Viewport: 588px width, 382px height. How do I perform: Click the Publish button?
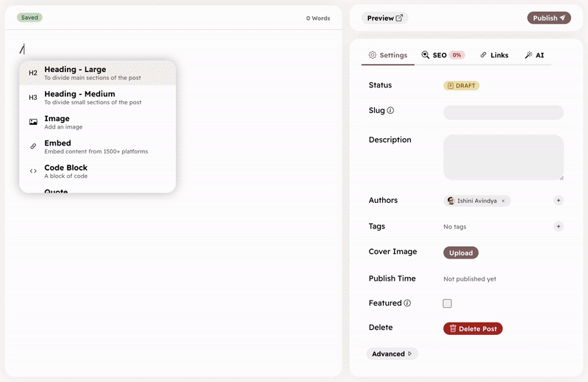(548, 18)
